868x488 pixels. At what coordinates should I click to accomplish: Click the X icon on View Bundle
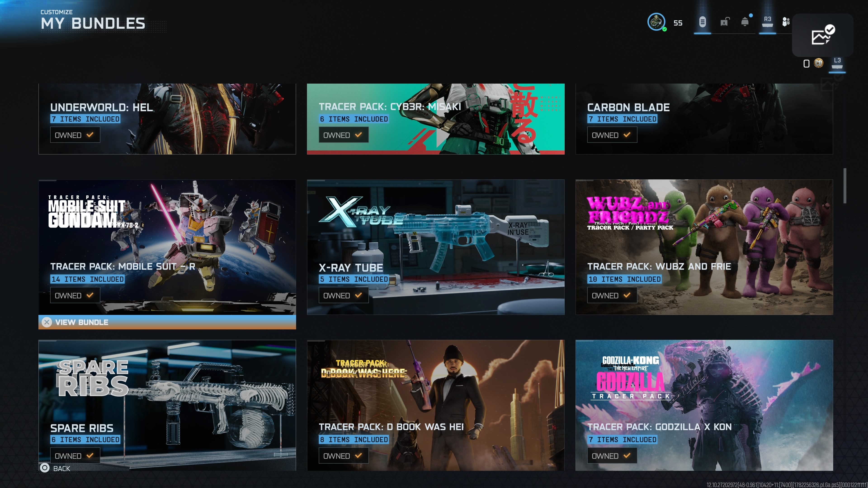point(47,322)
